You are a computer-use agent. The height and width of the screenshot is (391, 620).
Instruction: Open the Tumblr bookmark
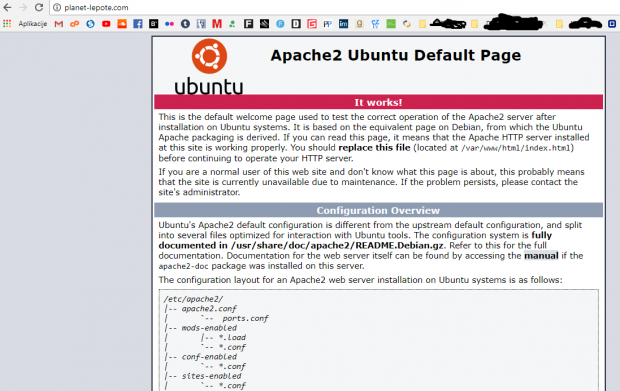click(x=185, y=24)
